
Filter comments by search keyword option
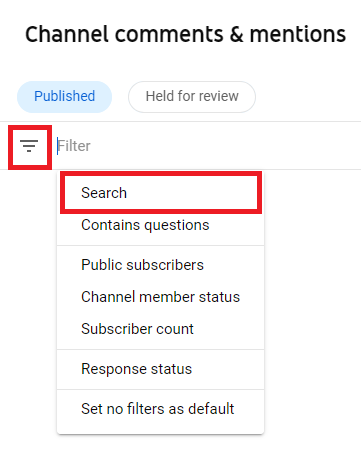pos(161,193)
